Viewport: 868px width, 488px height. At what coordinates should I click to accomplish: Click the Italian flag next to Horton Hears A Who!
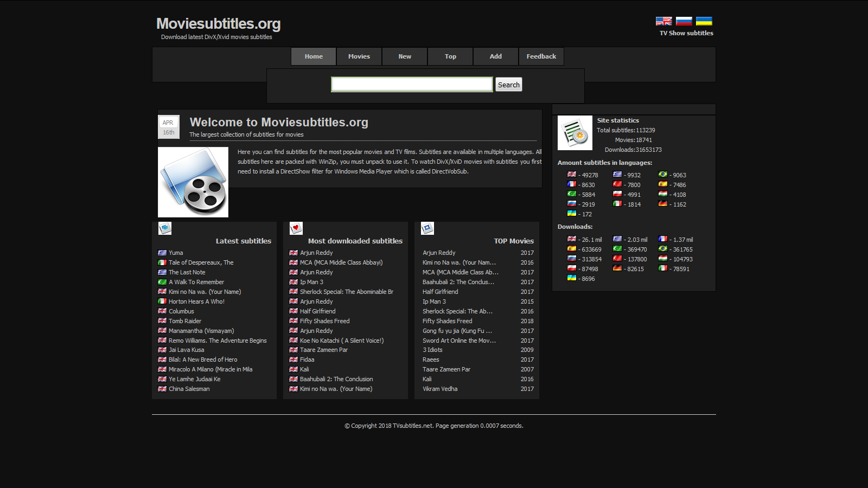tap(162, 301)
